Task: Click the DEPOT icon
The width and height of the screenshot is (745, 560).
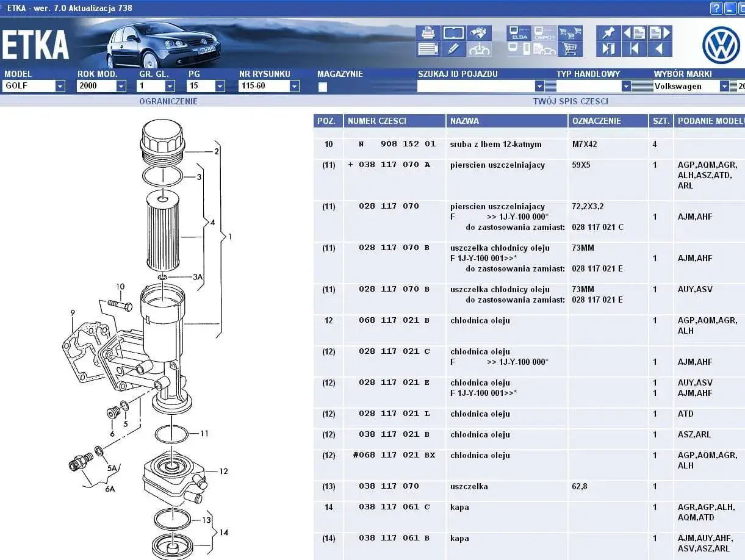Action: coord(544,33)
